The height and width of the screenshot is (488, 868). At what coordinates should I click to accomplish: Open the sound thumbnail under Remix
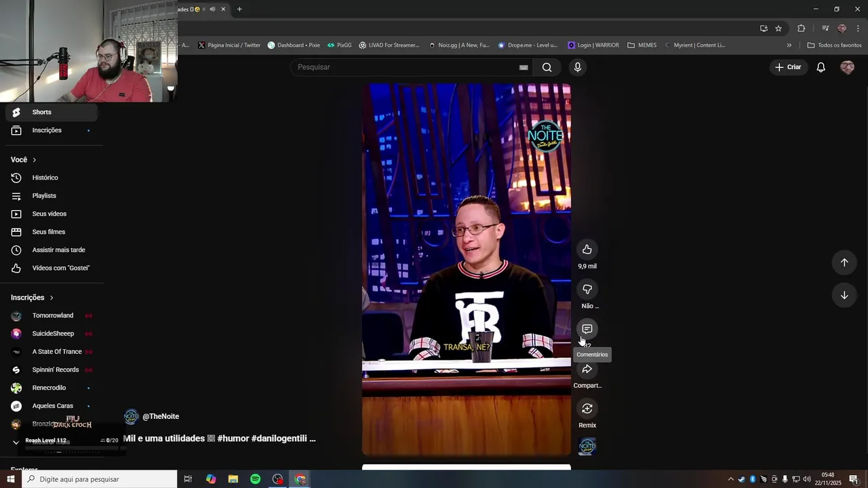pos(587,446)
